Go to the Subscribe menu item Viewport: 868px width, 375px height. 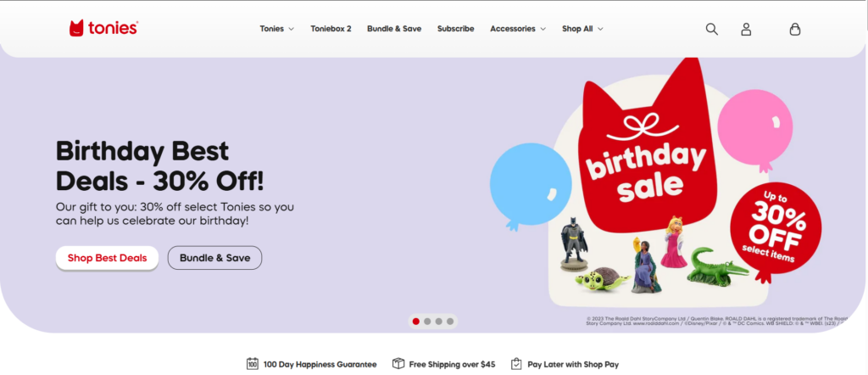coord(455,29)
